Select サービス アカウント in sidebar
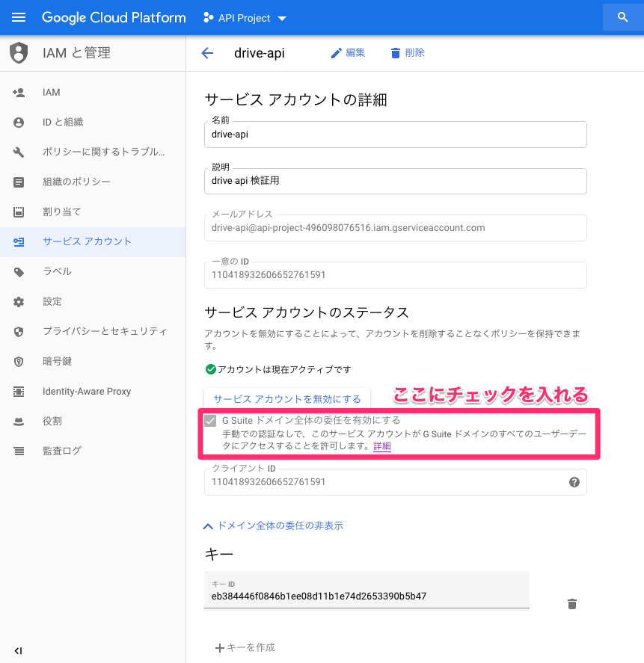The image size is (644, 663). [93, 242]
